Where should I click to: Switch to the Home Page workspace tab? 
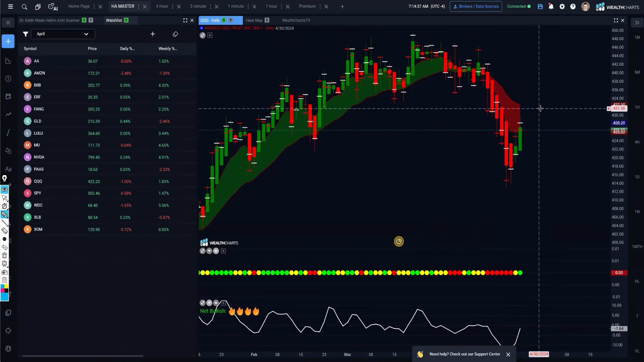[79, 6]
